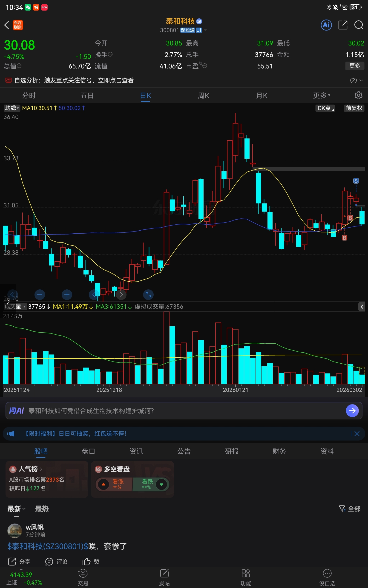Expand the K chart to fullscreen

coord(148,295)
